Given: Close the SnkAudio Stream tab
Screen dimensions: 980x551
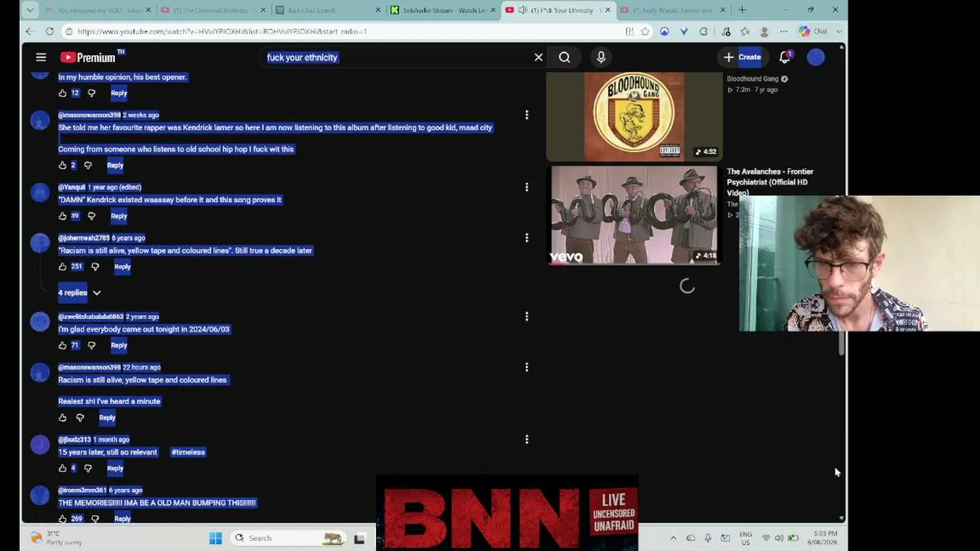Looking at the screenshot, I should pos(492,10).
